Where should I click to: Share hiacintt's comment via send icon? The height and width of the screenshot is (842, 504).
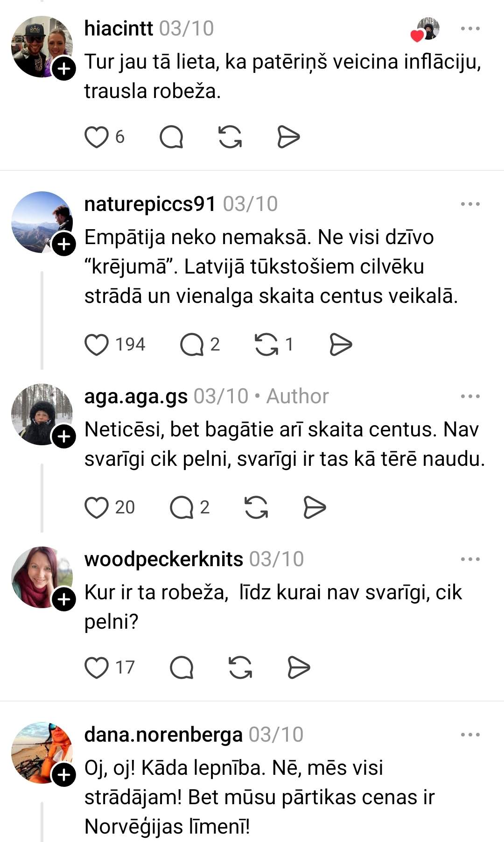coord(288,137)
